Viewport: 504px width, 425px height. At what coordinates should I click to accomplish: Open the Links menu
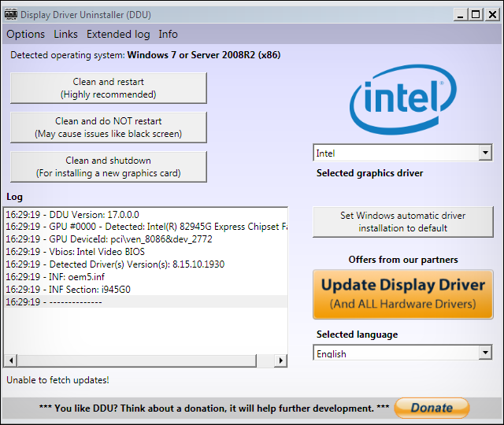point(65,34)
